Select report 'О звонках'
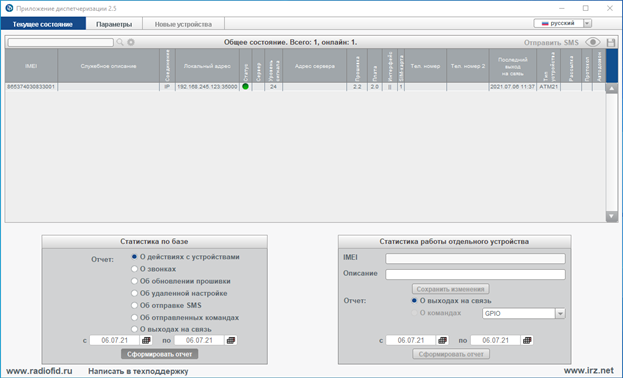This screenshot has height=378, width=623. [x=134, y=269]
